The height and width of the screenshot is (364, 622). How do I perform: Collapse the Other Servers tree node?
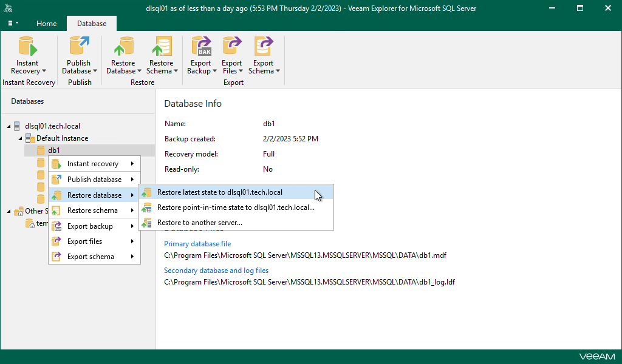(9, 212)
